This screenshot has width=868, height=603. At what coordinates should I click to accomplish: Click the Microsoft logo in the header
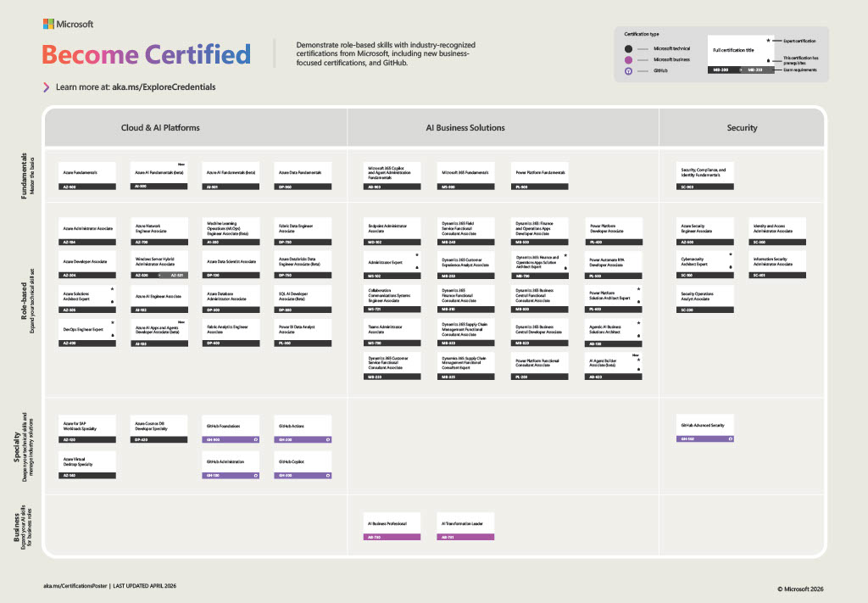68,25
